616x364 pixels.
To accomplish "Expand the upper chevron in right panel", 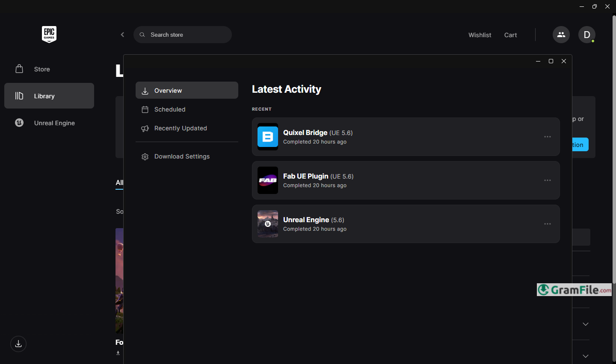I will 586,324.
